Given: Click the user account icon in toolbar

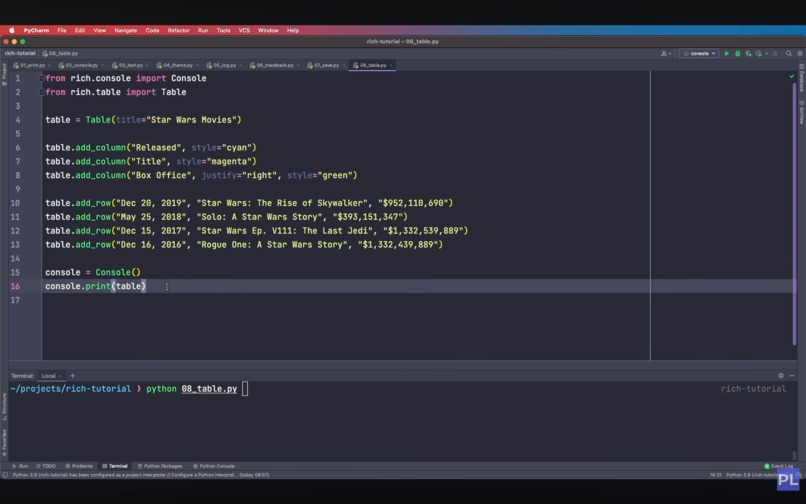Looking at the screenshot, I should [x=664, y=53].
